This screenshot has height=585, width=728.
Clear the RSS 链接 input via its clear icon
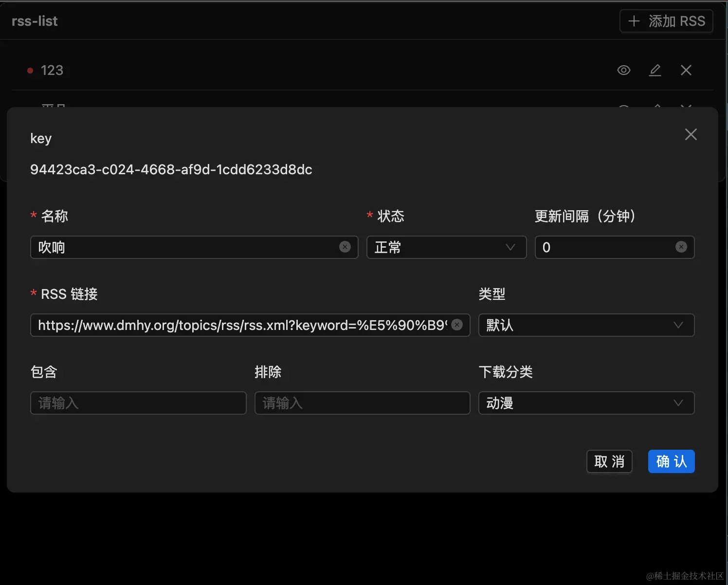coord(456,325)
